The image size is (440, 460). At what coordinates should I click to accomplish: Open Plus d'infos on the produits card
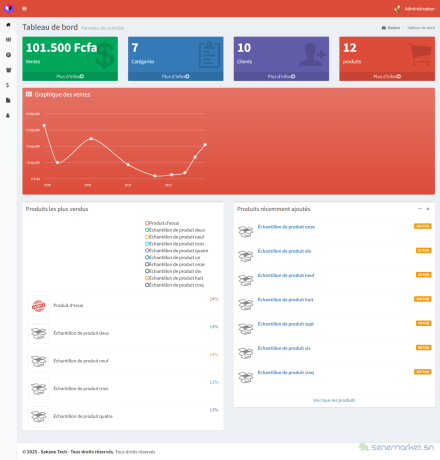tap(387, 76)
